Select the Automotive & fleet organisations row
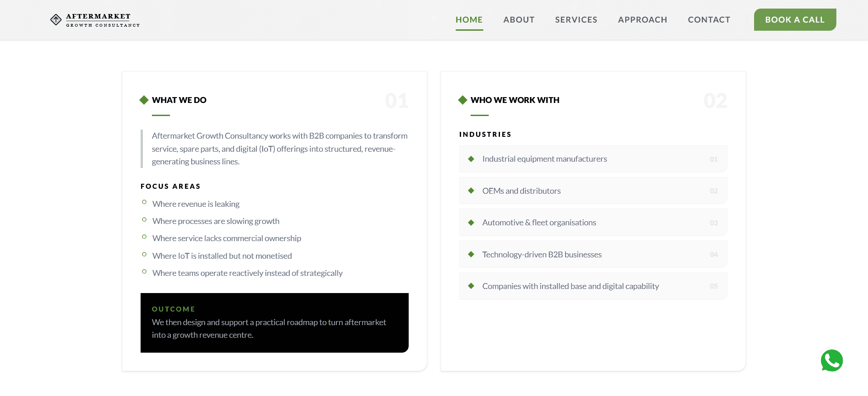The image size is (868, 396). (x=593, y=223)
